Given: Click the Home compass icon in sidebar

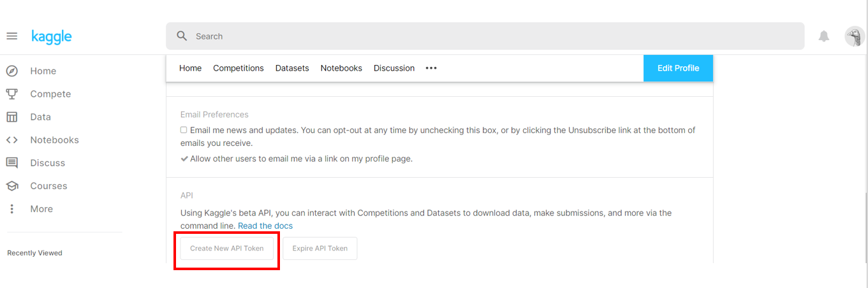Looking at the screenshot, I should [11, 71].
